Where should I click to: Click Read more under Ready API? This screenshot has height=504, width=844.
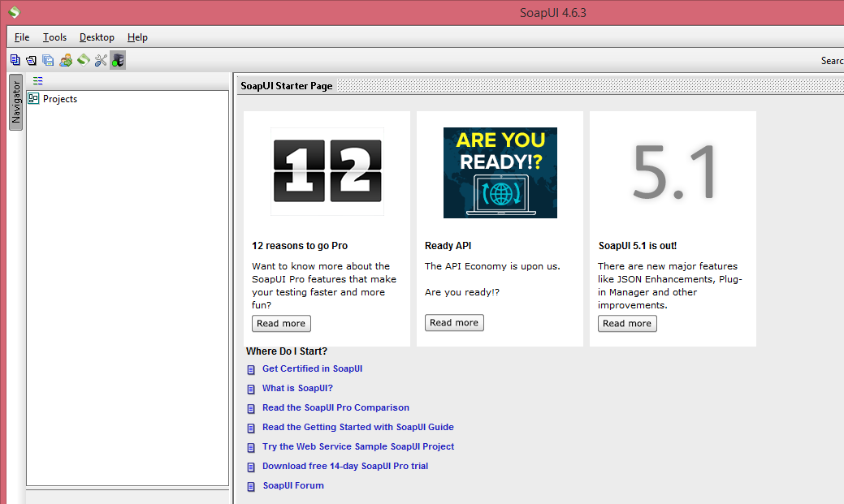(x=454, y=323)
